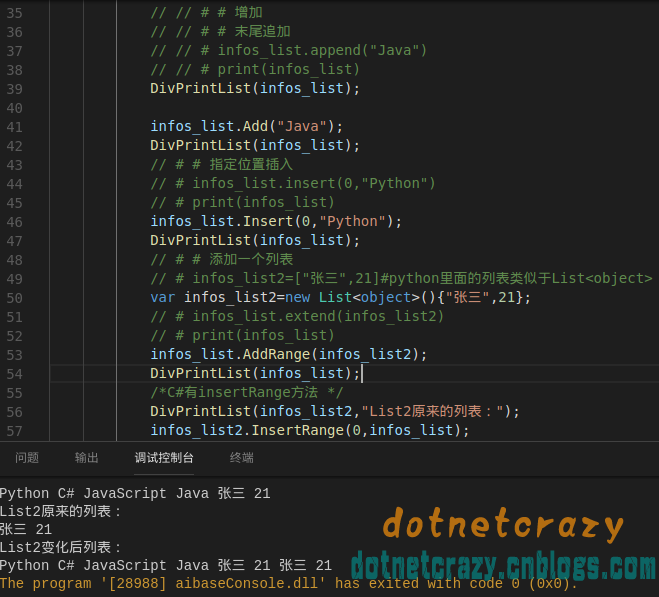Image resolution: width=659 pixels, height=597 pixels.
Task: Click console output line 张三 21
Action: click(26, 529)
